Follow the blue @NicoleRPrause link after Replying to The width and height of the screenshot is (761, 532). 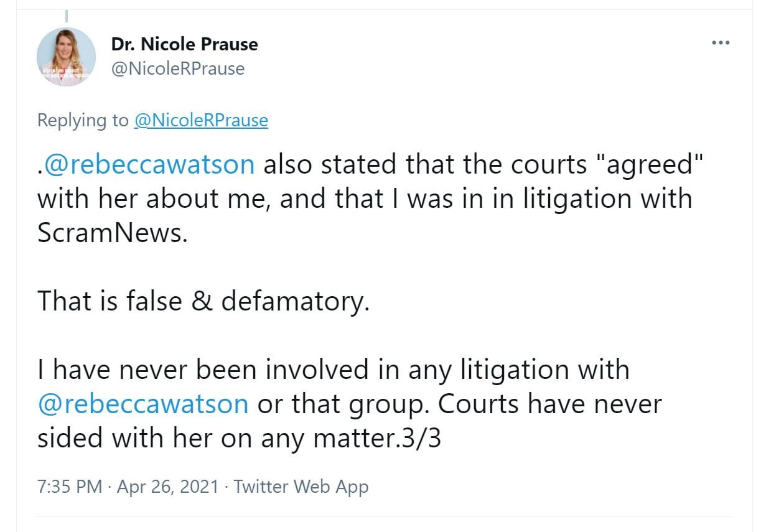[x=201, y=120]
